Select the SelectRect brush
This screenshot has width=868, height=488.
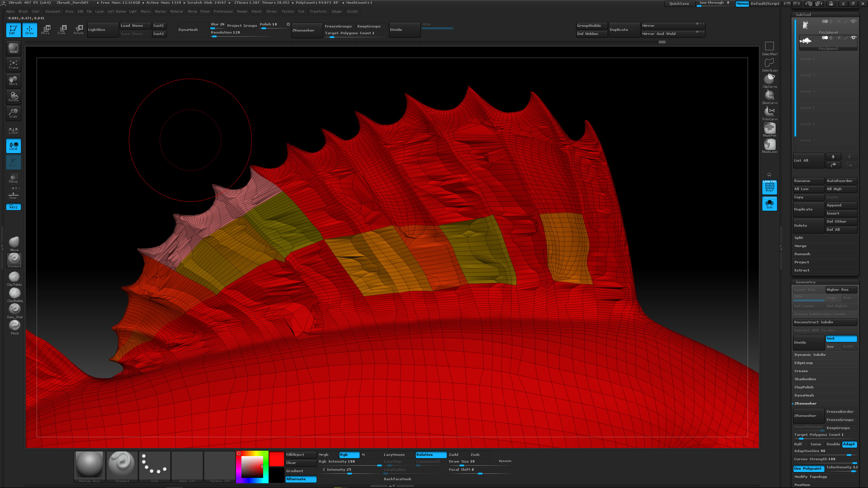[769, 48]
